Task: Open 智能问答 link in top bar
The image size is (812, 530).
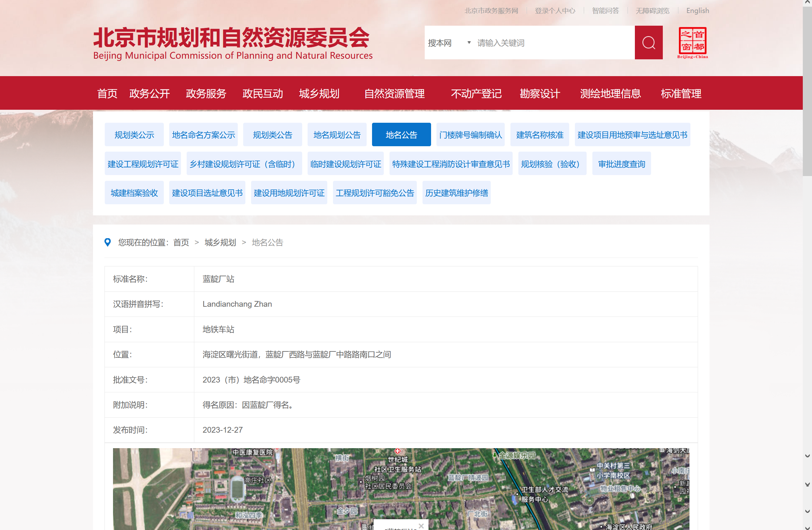Action: [605, 10]
